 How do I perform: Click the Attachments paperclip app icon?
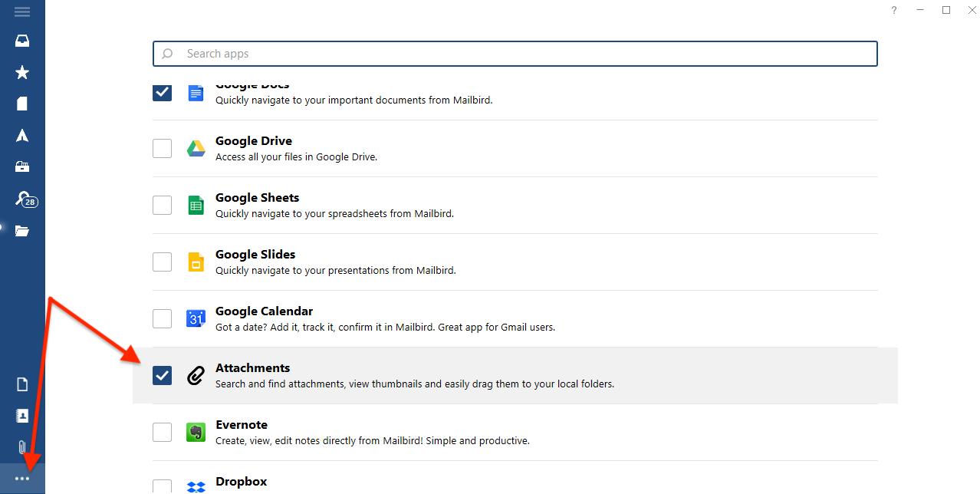coord(196,375)
